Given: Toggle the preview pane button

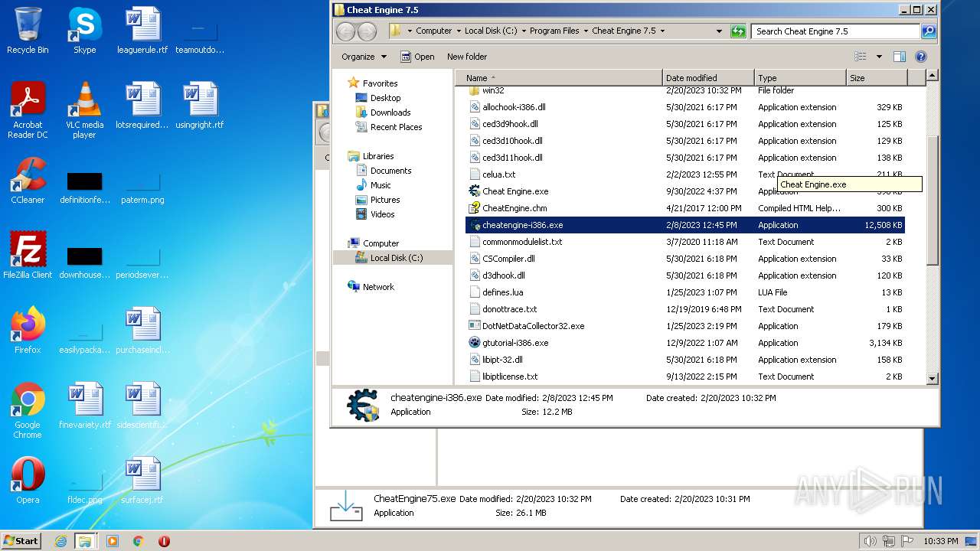Looking at the screenshot, I should click(900, 57).
